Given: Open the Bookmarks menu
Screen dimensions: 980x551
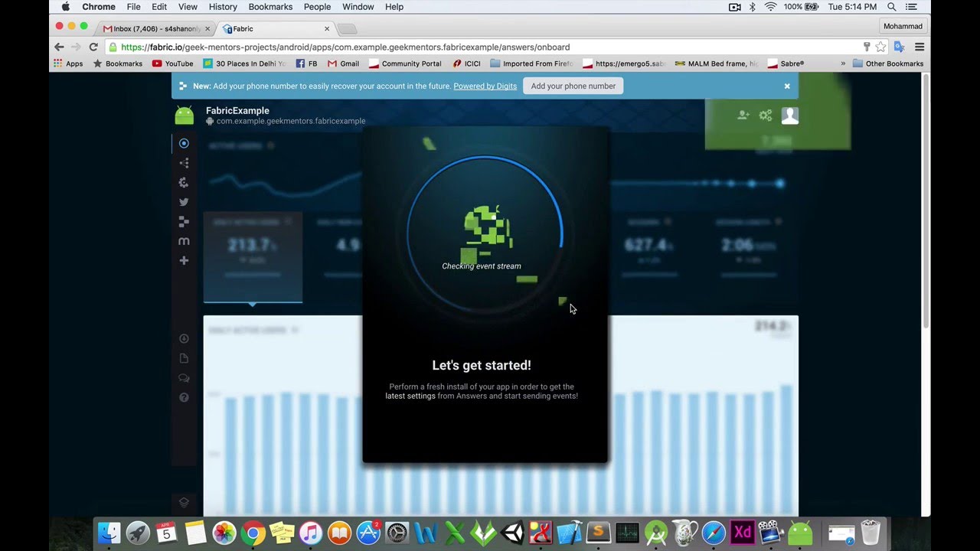Looking at the screenshot, I should pyautogui.click(x=270, y=7).
